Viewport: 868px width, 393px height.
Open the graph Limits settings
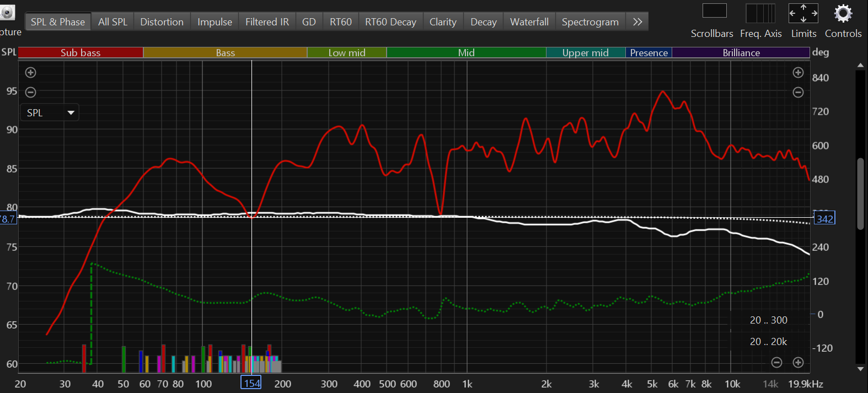click(803, 13)
